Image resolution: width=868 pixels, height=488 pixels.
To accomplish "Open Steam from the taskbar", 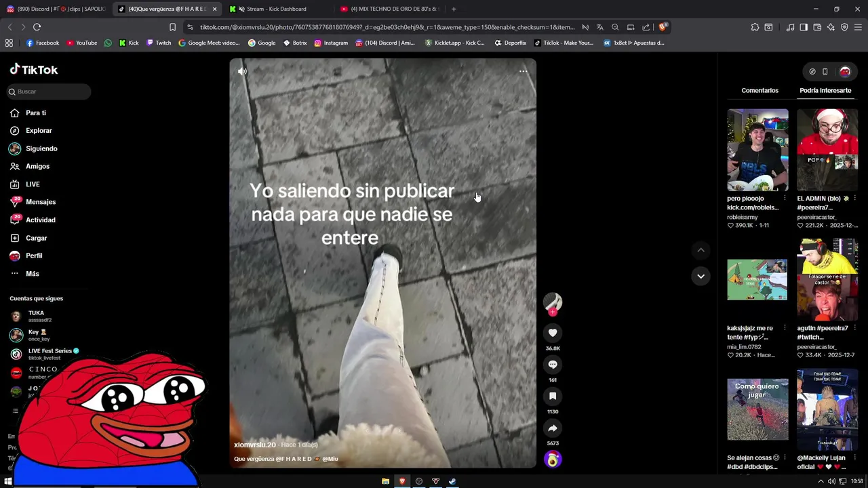I will [x=452, y=481].
